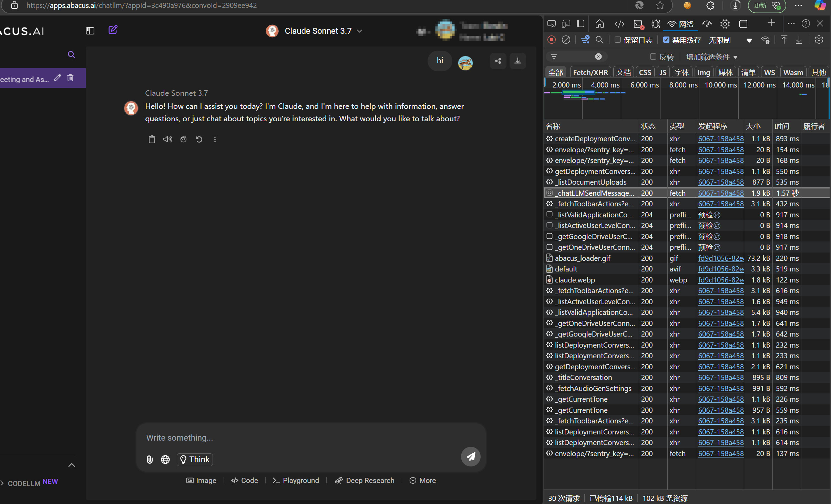Uncheck the 禁用缓存 checkbox

pyautogui.click(x=666, y=40)
